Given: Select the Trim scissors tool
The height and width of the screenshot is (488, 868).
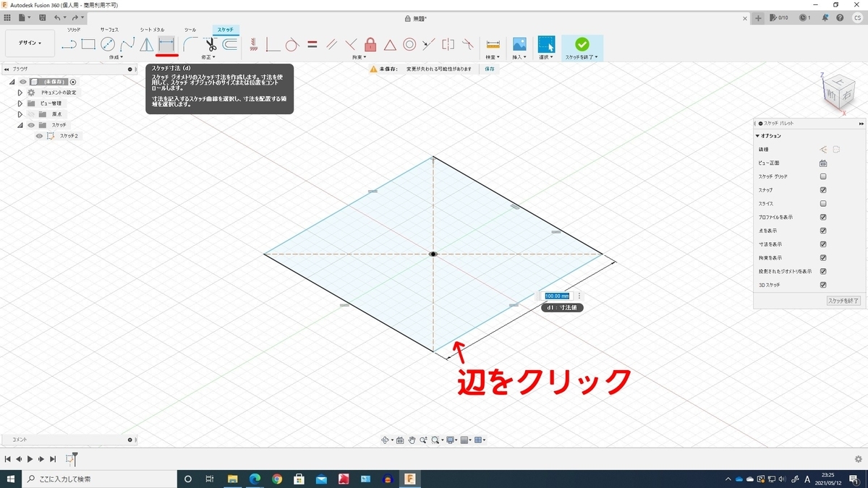Looking at the screenshot, I should coord(211,45).
